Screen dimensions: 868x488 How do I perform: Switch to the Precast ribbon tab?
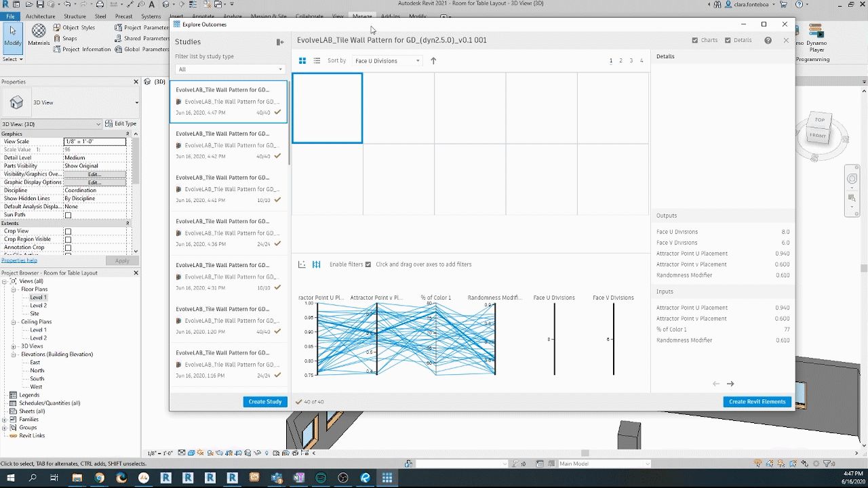pos(124,16)
